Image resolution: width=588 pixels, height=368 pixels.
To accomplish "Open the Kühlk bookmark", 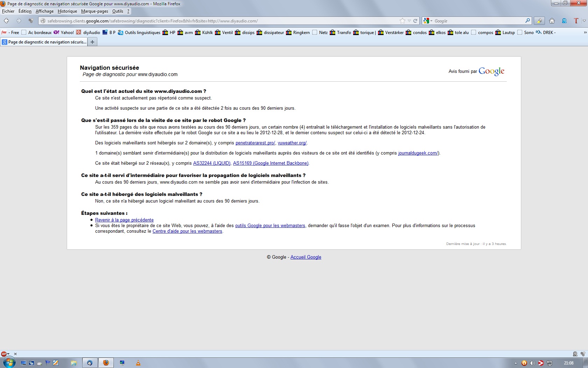I will pos(204,33).
